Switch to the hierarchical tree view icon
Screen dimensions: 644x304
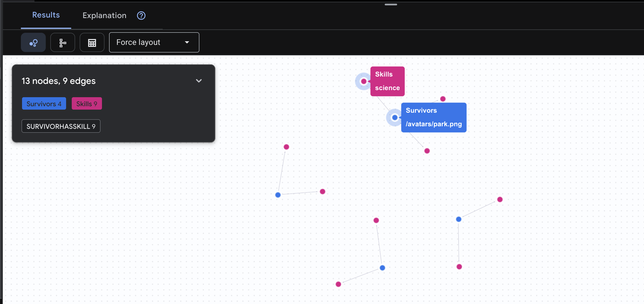click(63, 43)
